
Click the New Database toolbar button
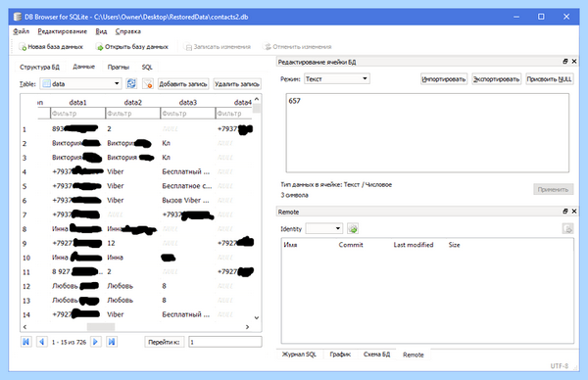[51, 47]
